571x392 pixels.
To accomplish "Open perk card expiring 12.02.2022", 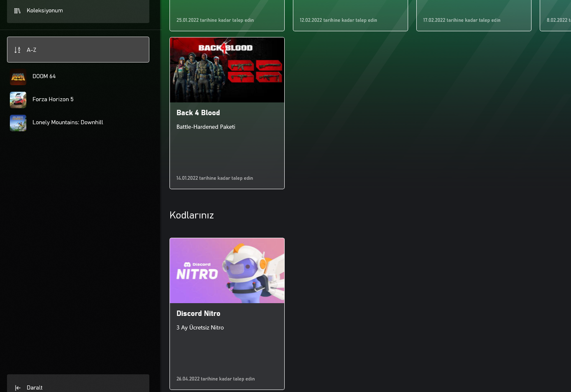I will pyautogui.click(x=350, y=16).
